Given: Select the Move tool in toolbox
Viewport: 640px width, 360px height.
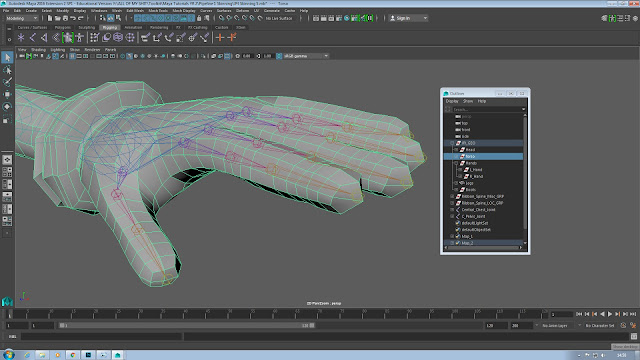Looking at the screenshot, I should tap(7, 94).
